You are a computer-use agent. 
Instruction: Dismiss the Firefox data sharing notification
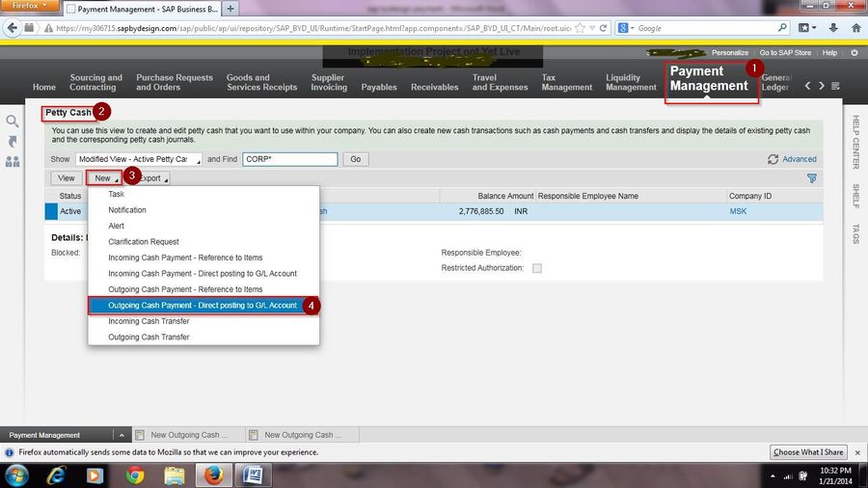(x=857, y=452)
